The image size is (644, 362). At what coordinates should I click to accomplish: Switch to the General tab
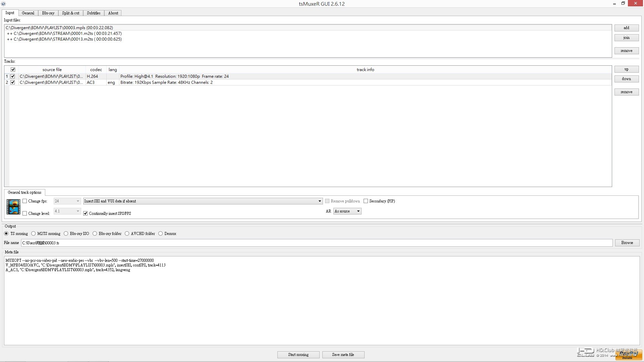[28, 13]
